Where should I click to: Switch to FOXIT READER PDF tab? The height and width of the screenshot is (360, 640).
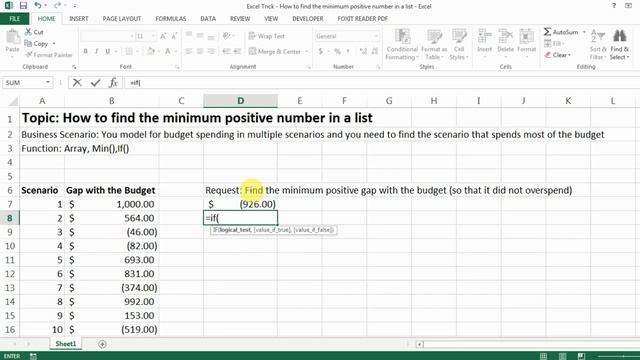point(362,19)
